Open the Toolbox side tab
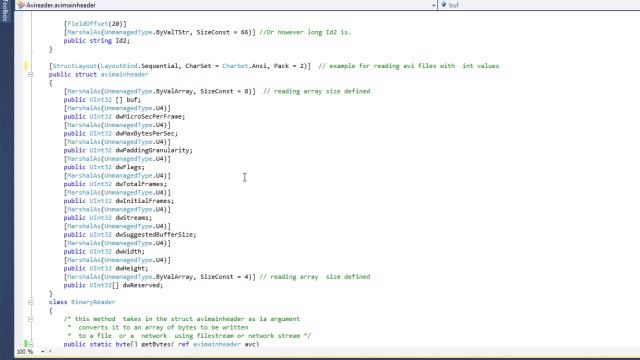Viewport: 640px width, 360px height. pyautogui.click(x=5, y=11)
